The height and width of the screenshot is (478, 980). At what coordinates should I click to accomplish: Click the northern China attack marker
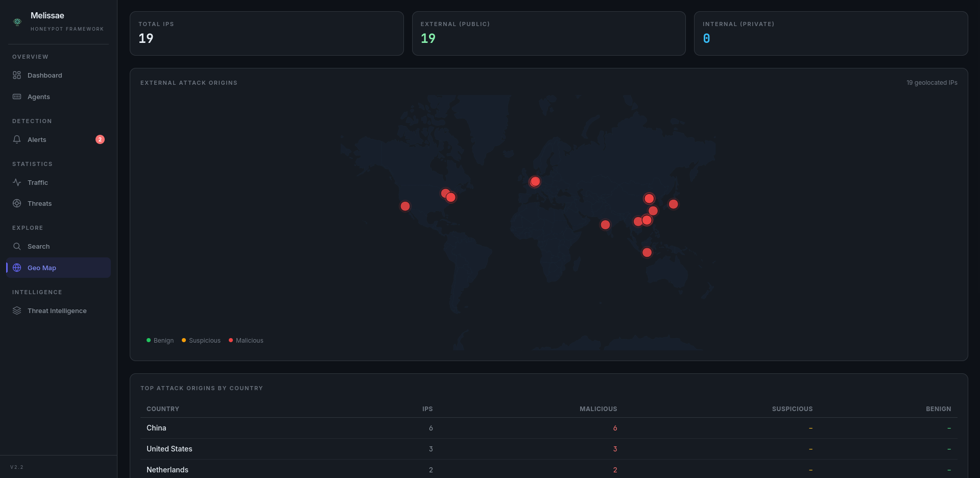click(649, 199)
